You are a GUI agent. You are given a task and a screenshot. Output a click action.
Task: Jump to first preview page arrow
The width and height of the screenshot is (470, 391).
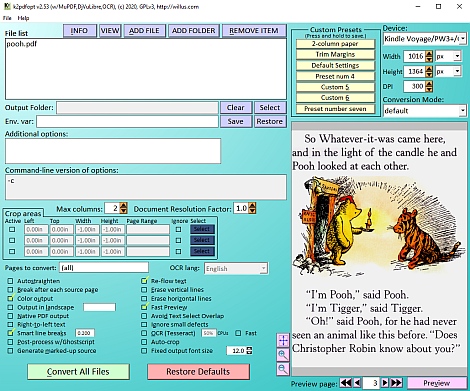346,383
